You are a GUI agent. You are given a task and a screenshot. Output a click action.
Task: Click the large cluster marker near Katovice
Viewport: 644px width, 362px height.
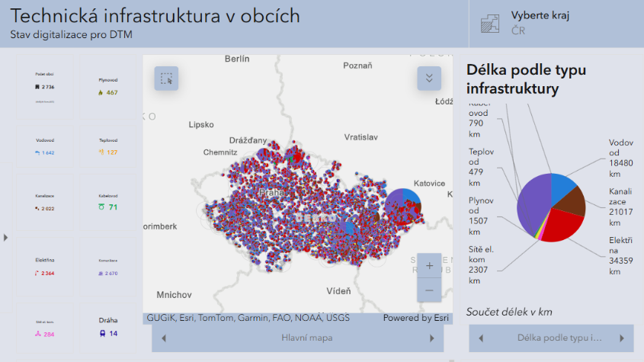coord(402,206)
